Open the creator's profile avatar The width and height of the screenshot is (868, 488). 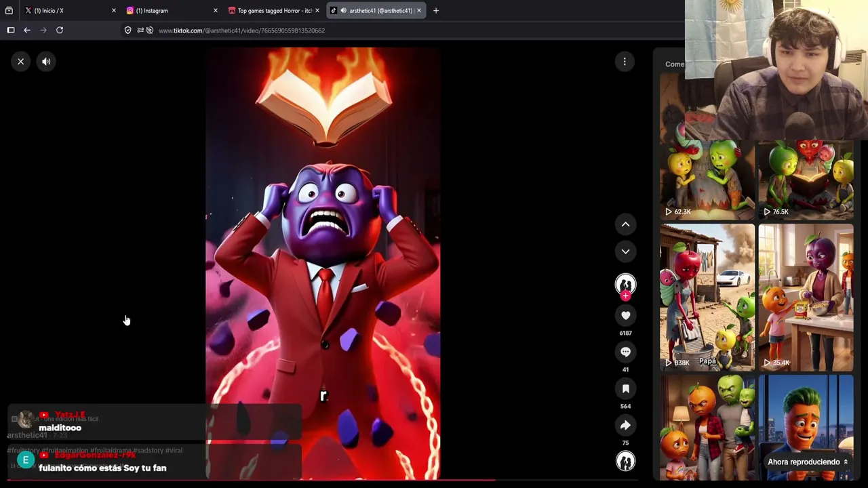(x=625, y=283)
